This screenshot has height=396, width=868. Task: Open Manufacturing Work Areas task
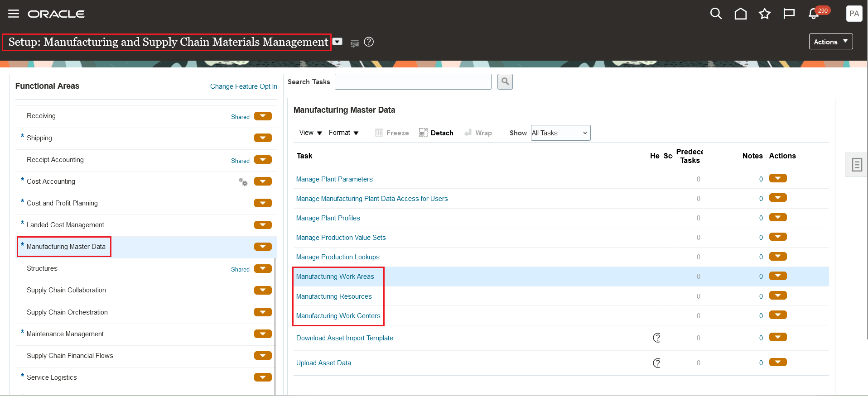click(335, 277)
